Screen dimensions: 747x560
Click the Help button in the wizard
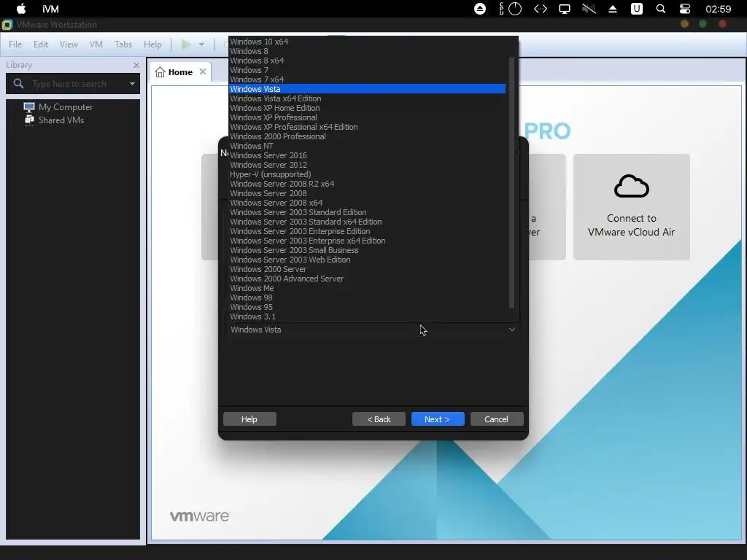coord(249,419)
